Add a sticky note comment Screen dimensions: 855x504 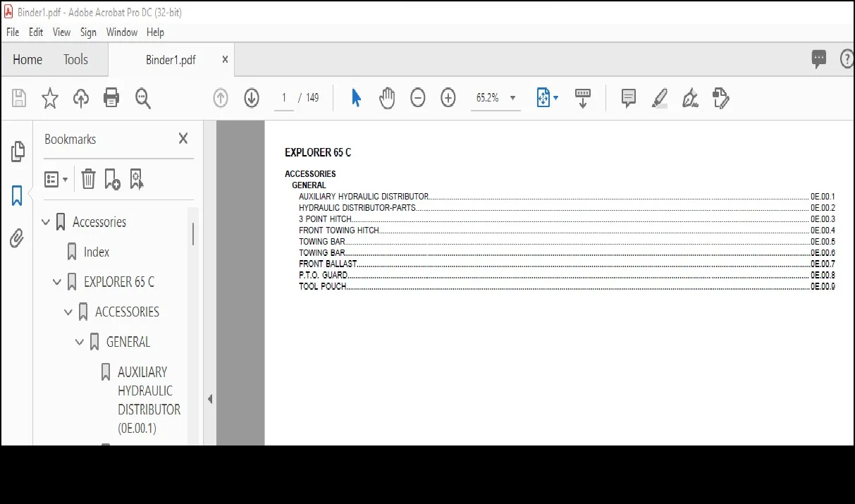tap(629, 98)
